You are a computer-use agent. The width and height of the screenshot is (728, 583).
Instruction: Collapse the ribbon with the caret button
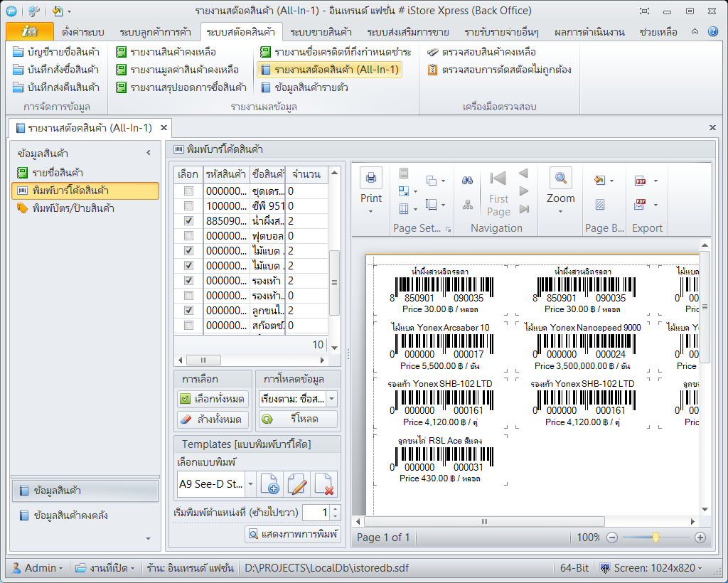[695, 31]
